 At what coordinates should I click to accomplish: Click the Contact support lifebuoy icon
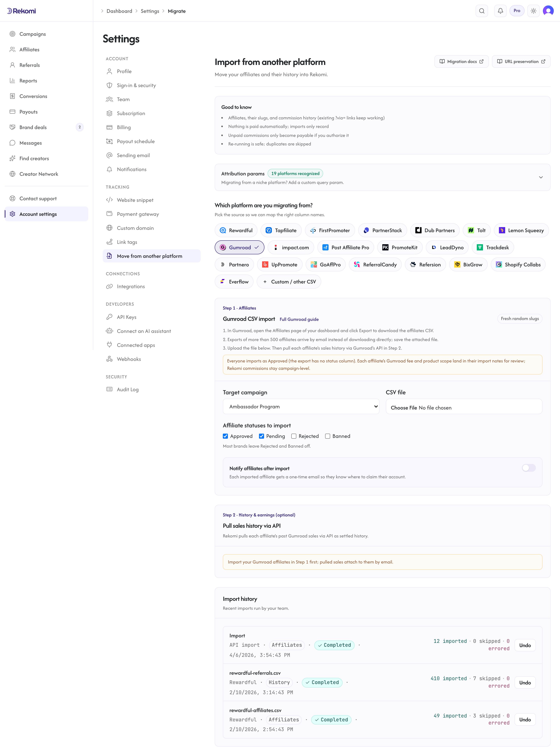[13, 198]
